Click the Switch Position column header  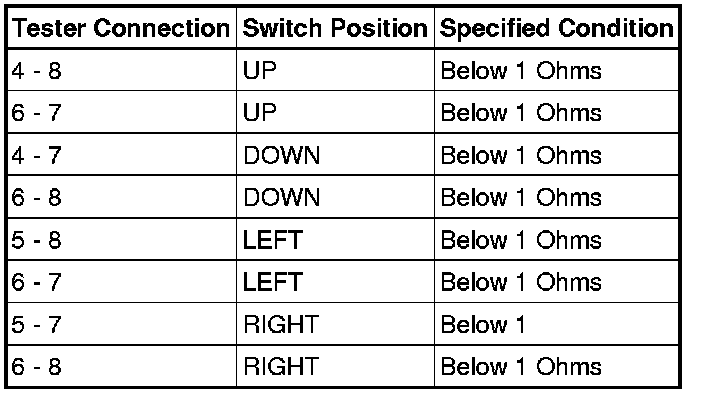tap(335, 28)
